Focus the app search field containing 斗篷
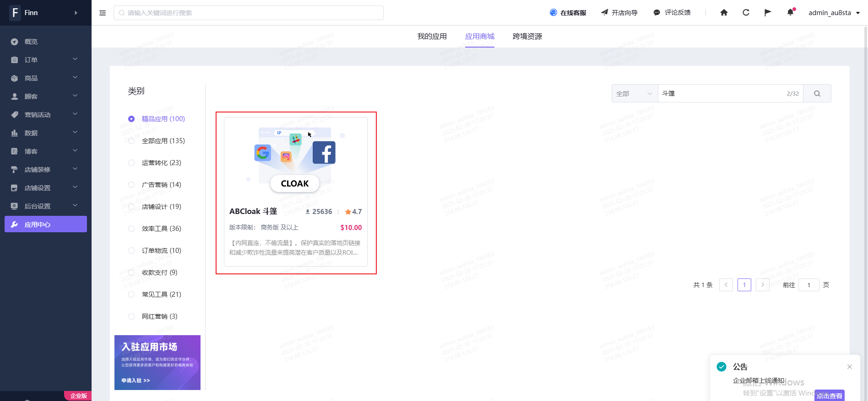 tap(731, 93)
